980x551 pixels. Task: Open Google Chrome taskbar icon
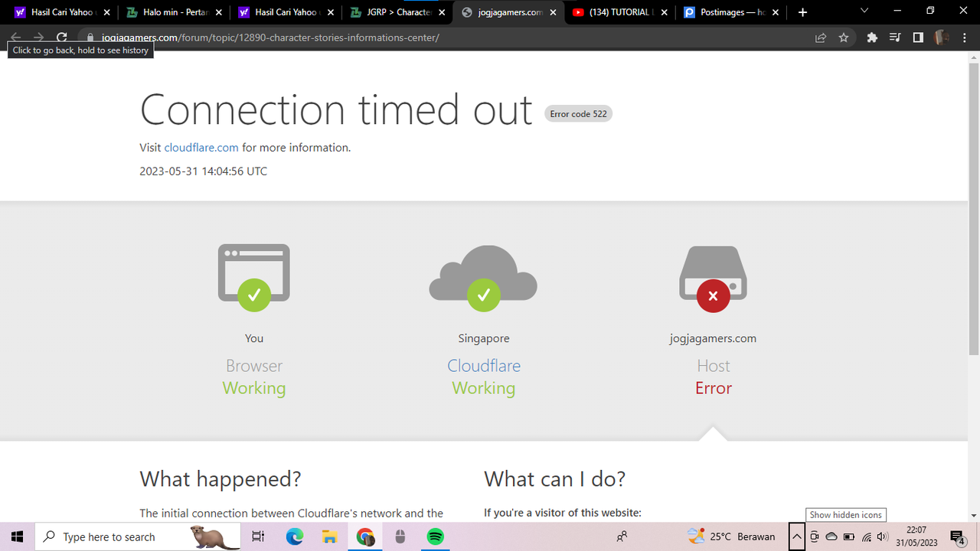(x=365, y=536)
